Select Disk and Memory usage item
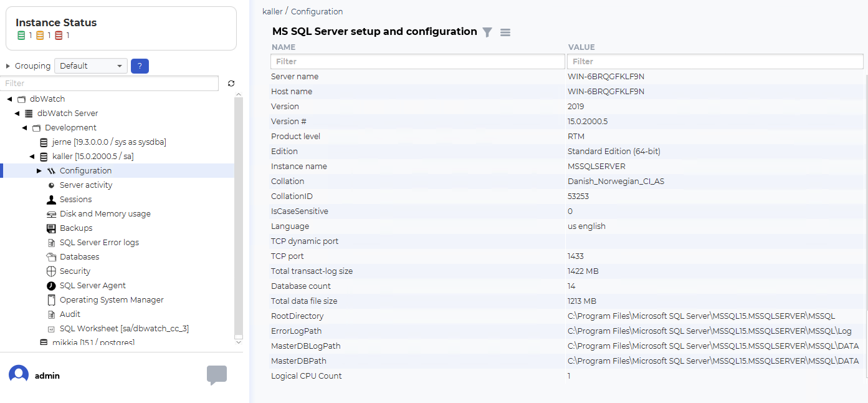The image size is (868, 403). pos(105,214)
